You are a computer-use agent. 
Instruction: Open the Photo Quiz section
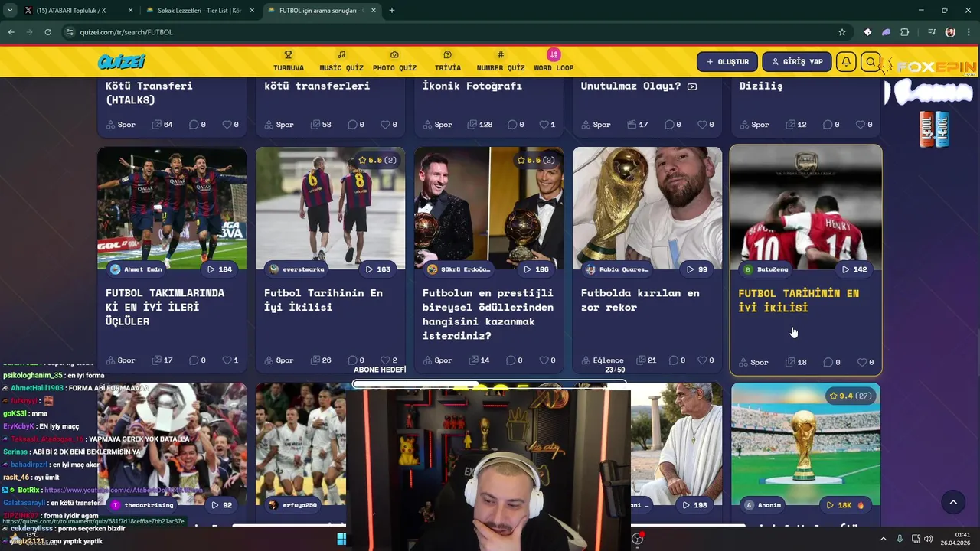tap(394, 61)
